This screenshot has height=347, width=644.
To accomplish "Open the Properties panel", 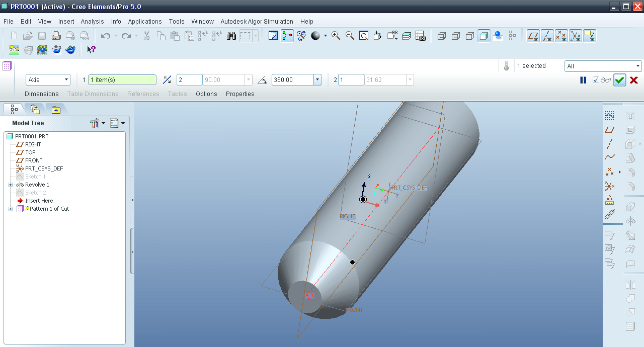I will (240, 94).
